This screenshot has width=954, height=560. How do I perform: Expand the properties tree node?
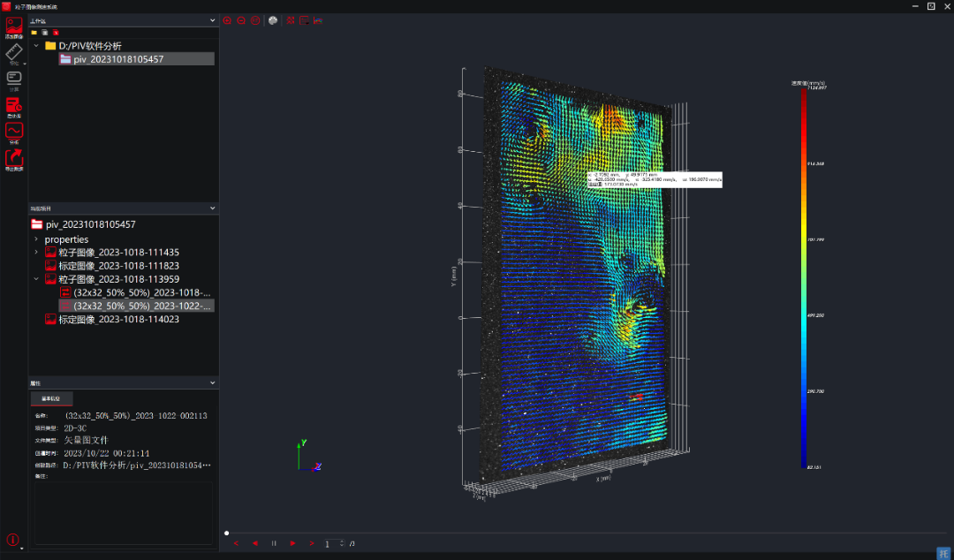tap(36, 239)
